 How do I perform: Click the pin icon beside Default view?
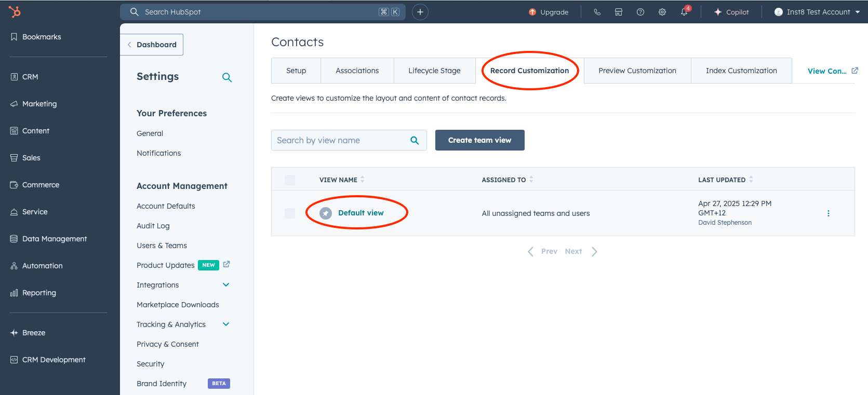point(326,213)
